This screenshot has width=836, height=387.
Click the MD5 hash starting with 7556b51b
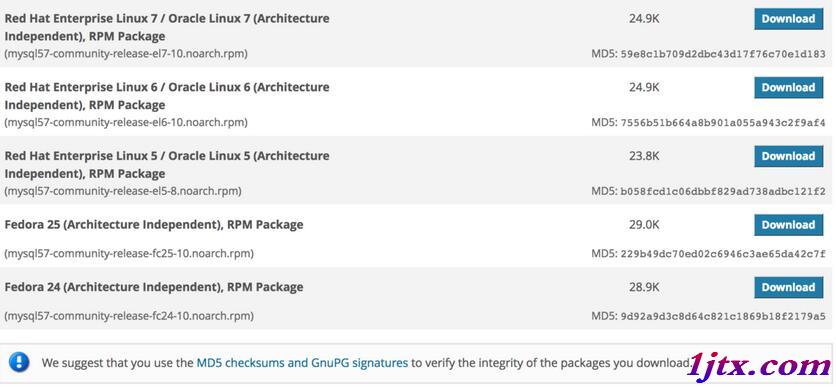point(723,123)
